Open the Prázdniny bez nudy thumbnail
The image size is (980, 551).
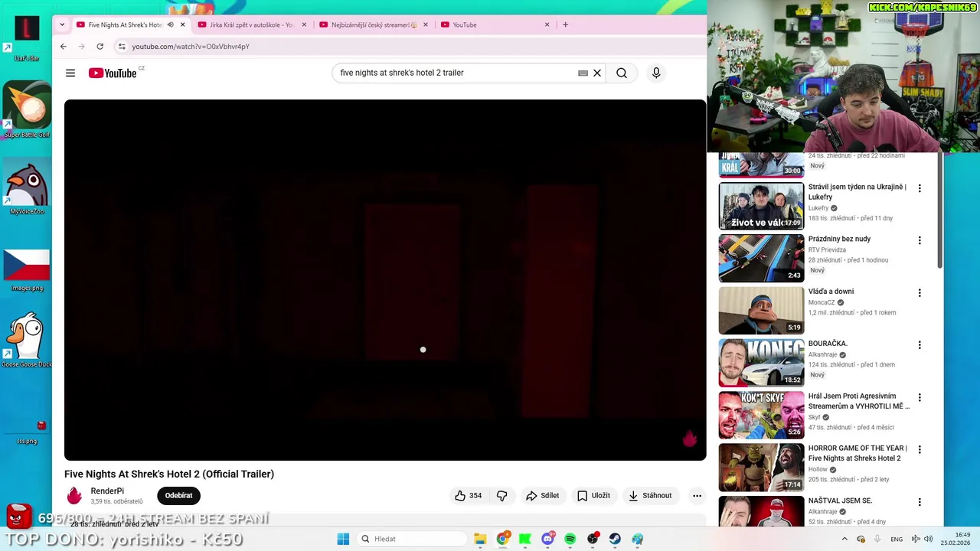pos(761,258)
